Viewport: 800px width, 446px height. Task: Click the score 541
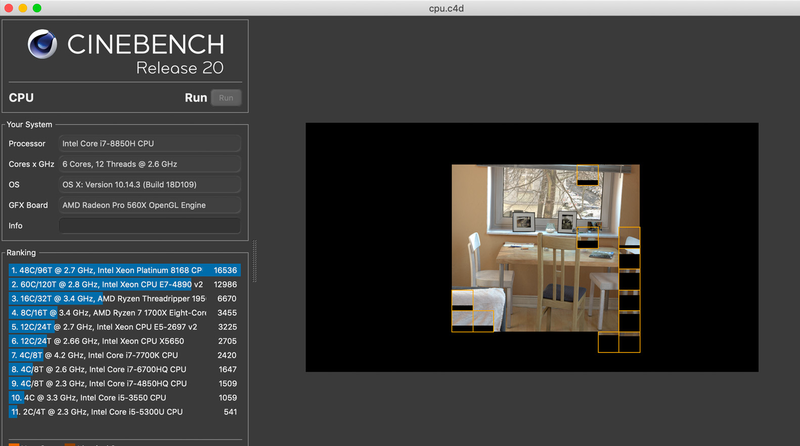230,412
